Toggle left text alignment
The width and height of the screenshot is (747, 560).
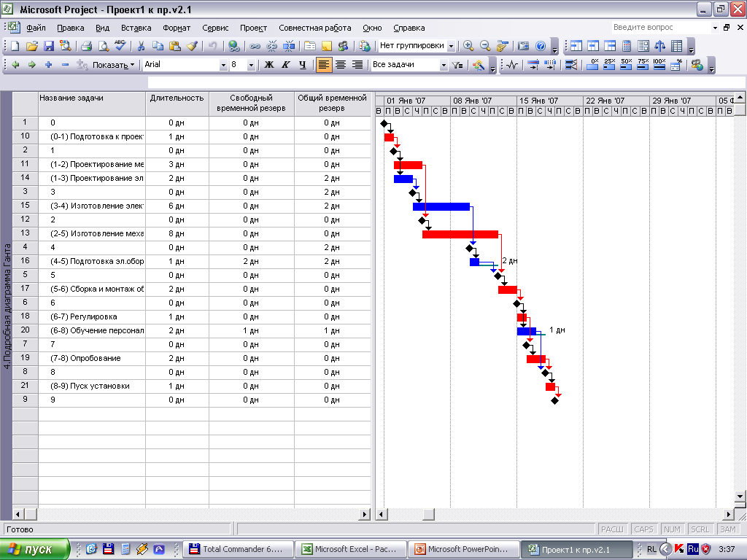pos(323,65)
